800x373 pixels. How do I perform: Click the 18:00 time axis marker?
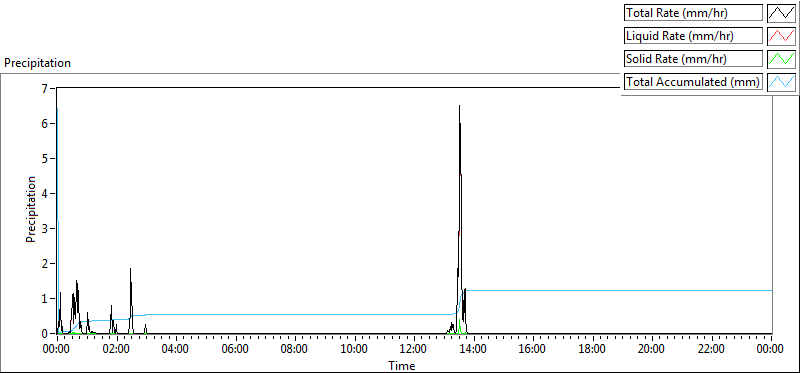coord(592,350)
